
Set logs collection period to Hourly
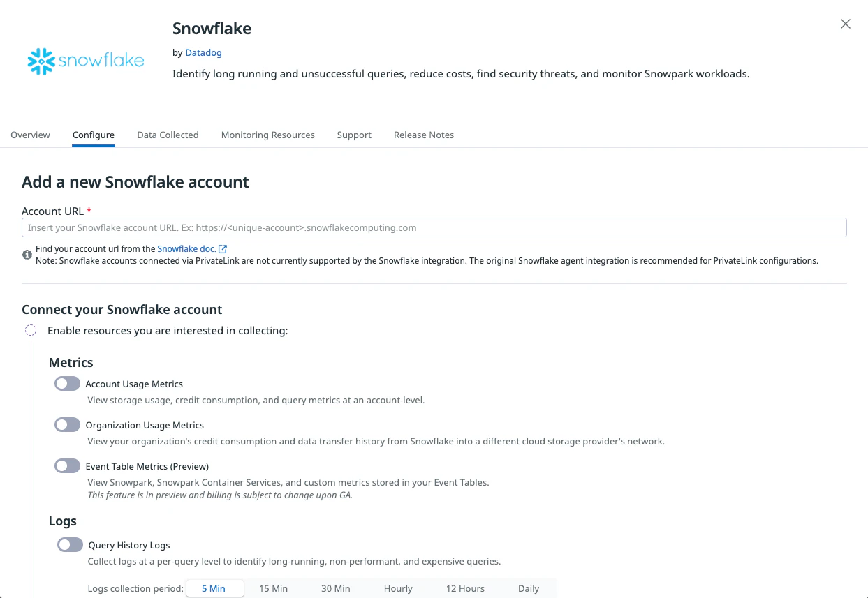click(x=398, y=588)
